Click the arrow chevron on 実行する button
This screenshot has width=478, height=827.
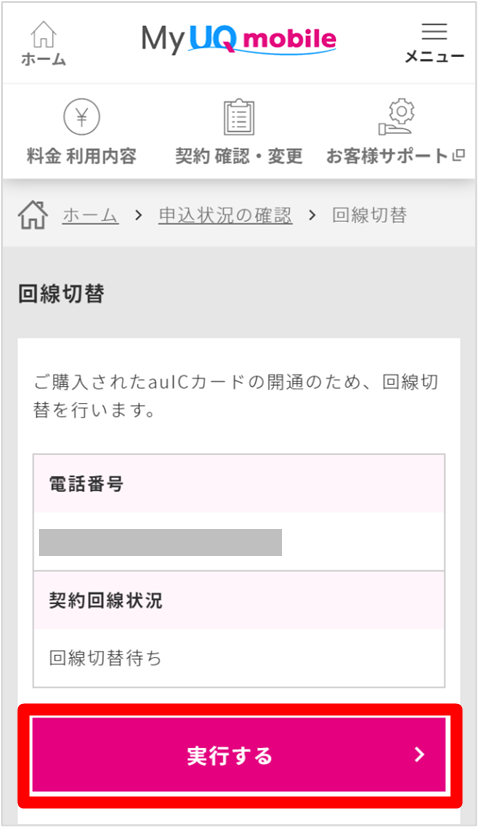[x=419, y=755]
